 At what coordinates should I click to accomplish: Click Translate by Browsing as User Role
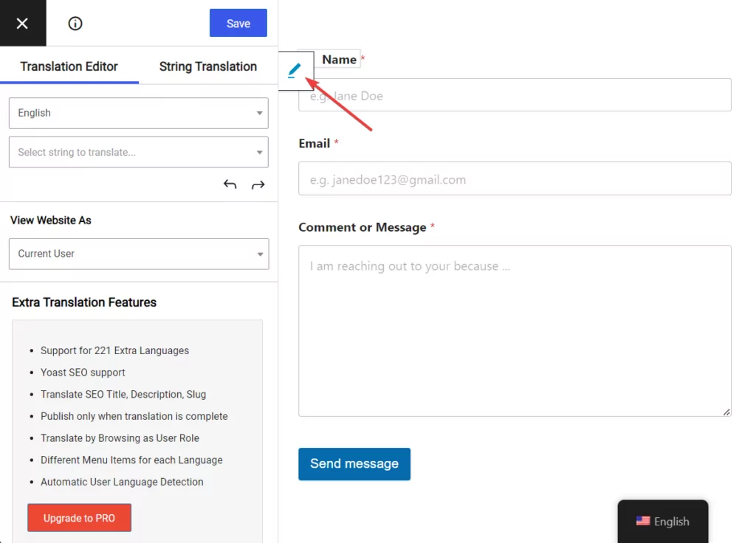(x=120, y=438)
